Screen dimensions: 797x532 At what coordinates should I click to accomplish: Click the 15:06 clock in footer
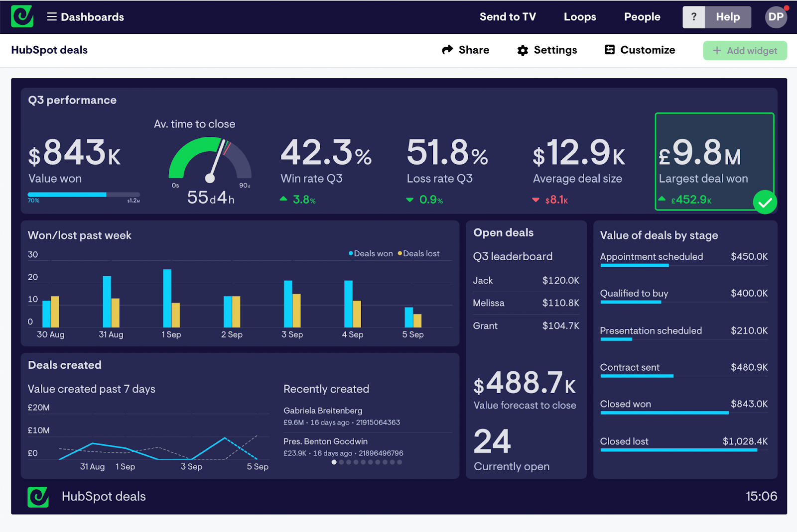(x=761, y=496)
